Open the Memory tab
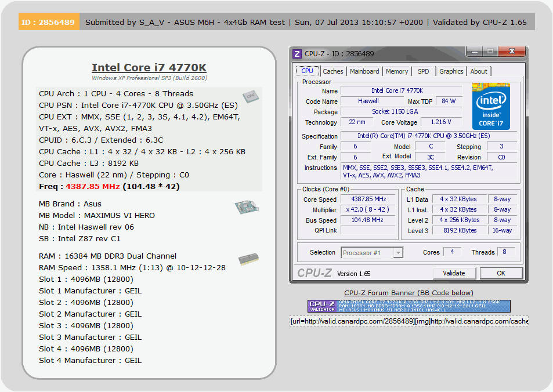Viewport: 553px width, 392px height. (397, 71)
